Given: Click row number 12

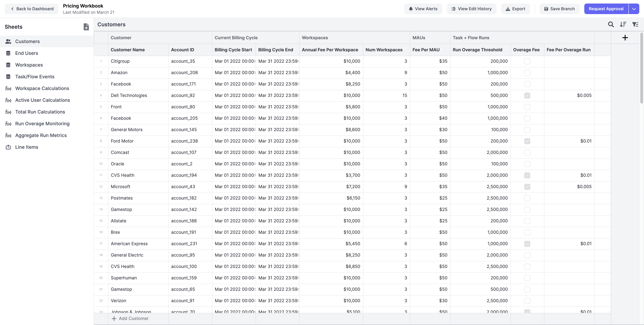Looking at the screenshot, I should 101,187.
